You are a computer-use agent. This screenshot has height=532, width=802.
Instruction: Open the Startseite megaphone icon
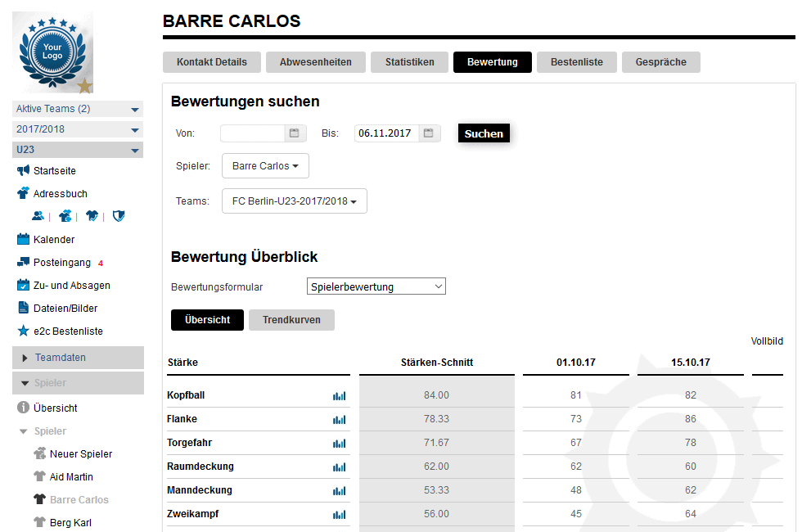coord(23,170)
